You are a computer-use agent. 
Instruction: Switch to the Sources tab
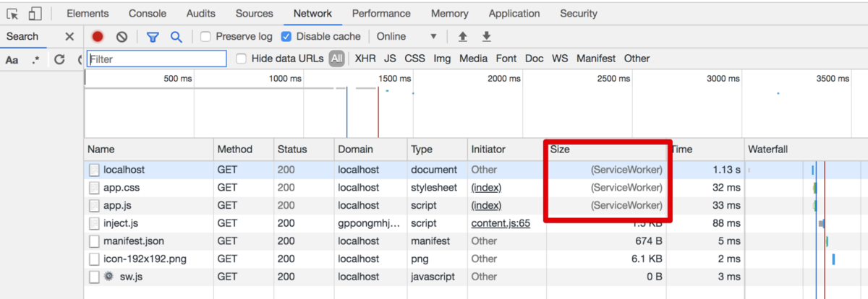click(254, 14)
